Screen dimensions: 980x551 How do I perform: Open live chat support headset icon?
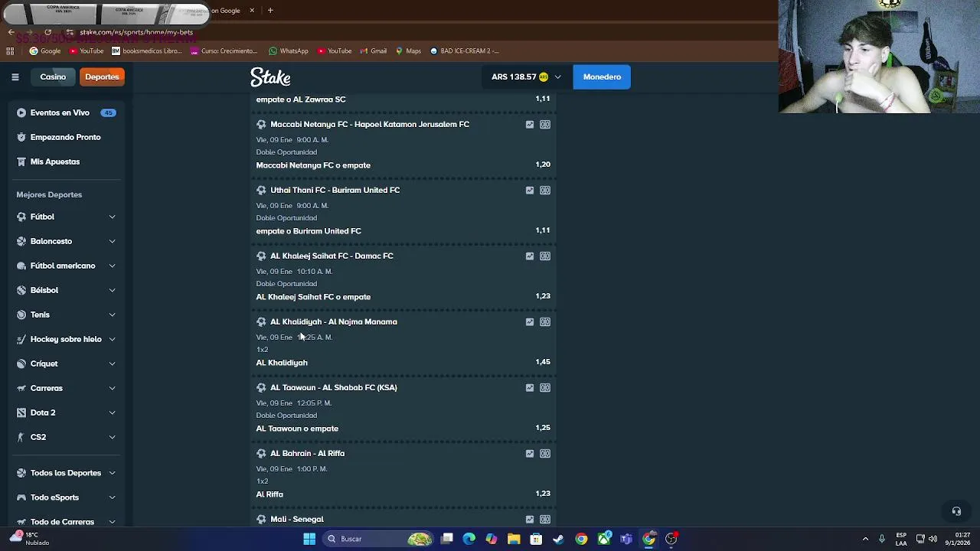tap(956, 511)
